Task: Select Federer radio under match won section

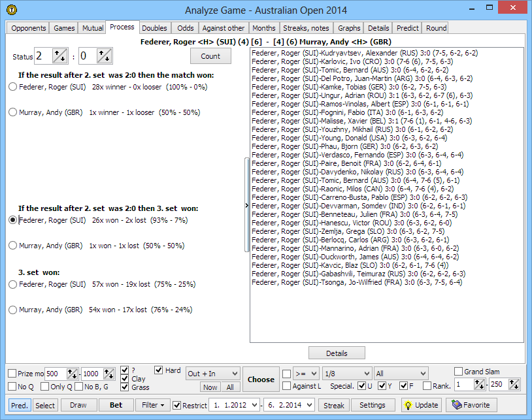Action: click(x=12, y=87)
